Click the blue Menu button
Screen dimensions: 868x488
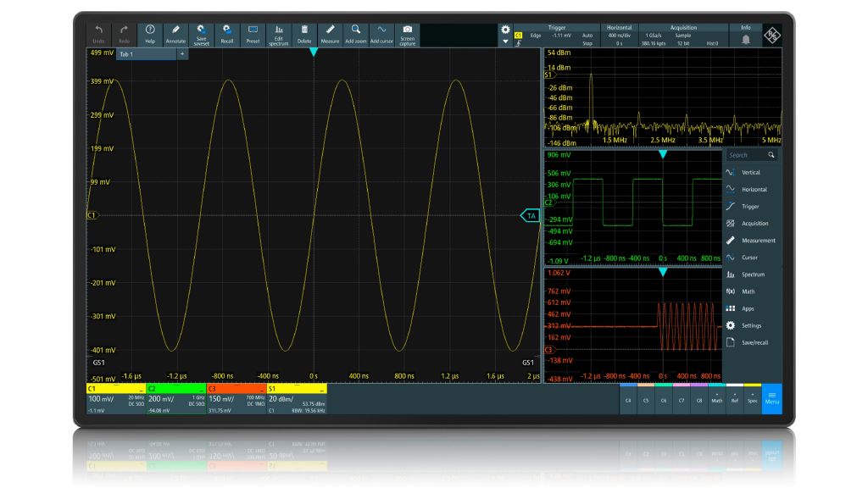point(771,399)
